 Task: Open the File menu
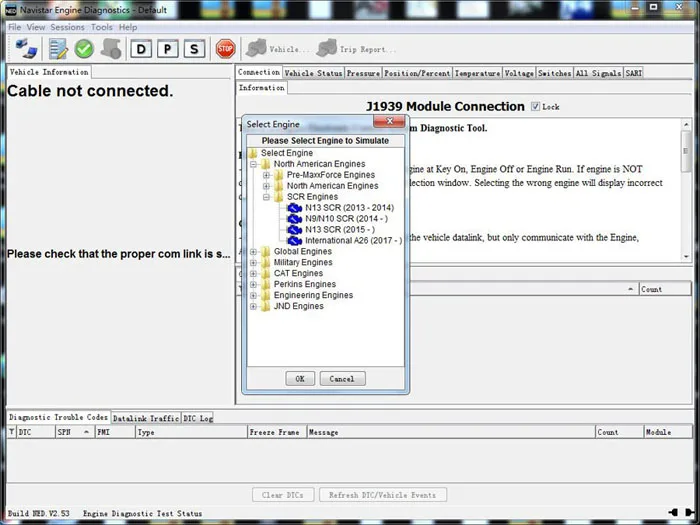[x=15, y=27]
